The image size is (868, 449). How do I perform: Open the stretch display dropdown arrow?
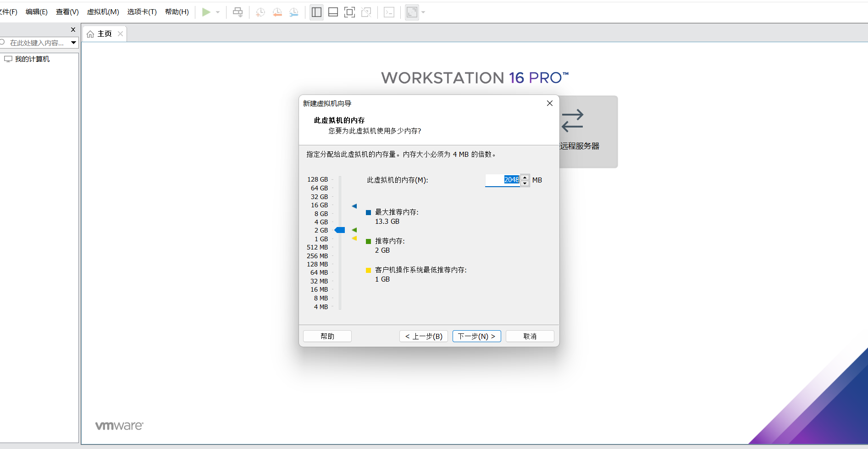point(423,12)
